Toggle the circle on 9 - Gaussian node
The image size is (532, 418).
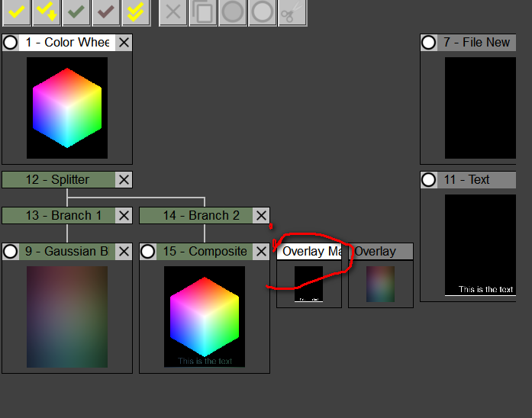[11, 252]
